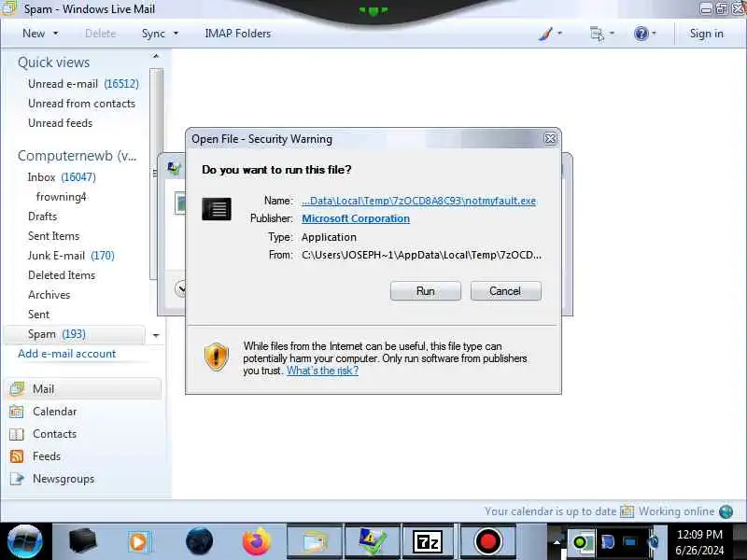Screen dimensions: 747x560
Task: Click the Calendar icon in sidebar
Action: click(x=17, y=412)
